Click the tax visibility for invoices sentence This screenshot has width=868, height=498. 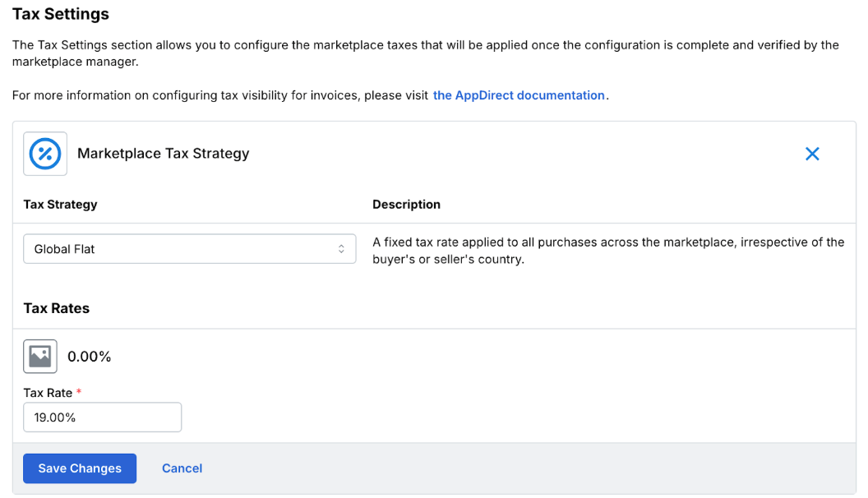pos(220,95)
